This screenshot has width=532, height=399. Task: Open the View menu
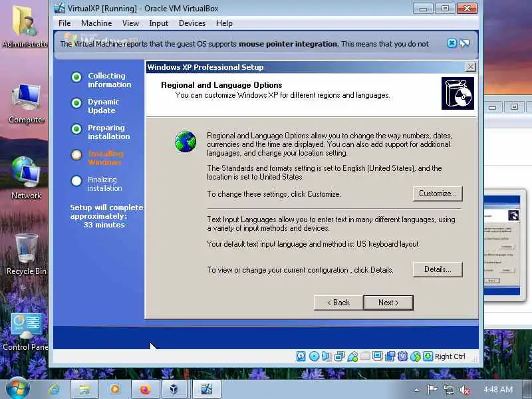tap(130, 23)
